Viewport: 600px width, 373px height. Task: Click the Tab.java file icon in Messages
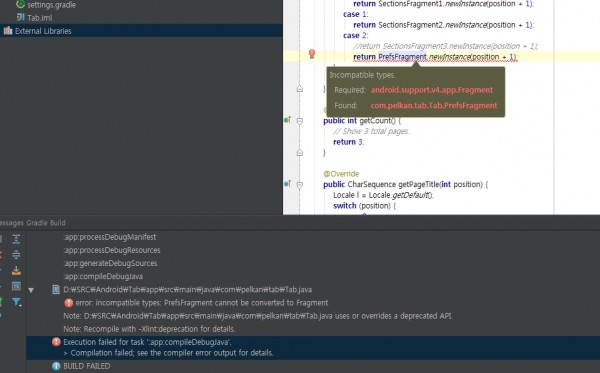pos(56,290)
